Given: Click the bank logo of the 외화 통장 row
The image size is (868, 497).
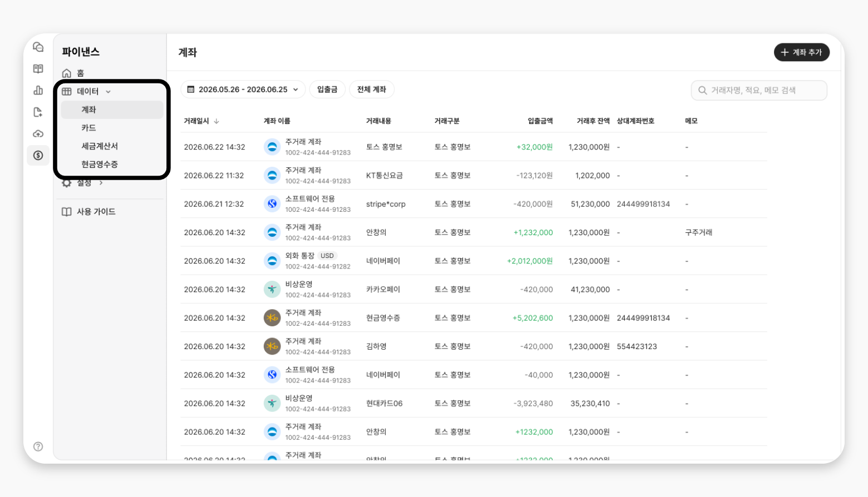Looking at the screenshot, I should (x=272, y=261).
